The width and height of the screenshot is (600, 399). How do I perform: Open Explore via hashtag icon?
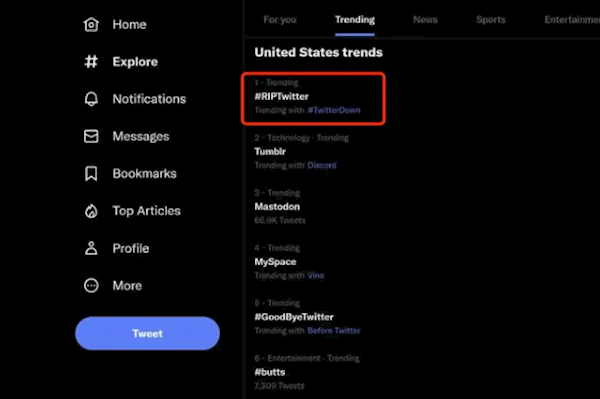tap(91, 62)
